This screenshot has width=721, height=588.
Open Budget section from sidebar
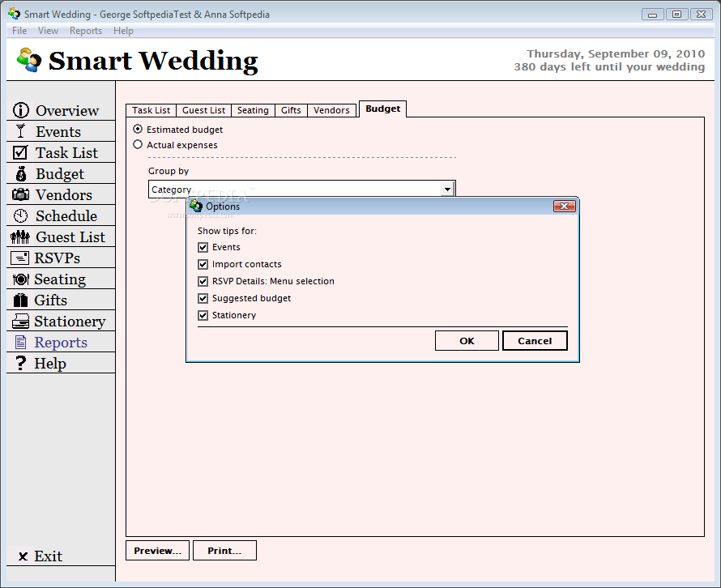[60, 174]
